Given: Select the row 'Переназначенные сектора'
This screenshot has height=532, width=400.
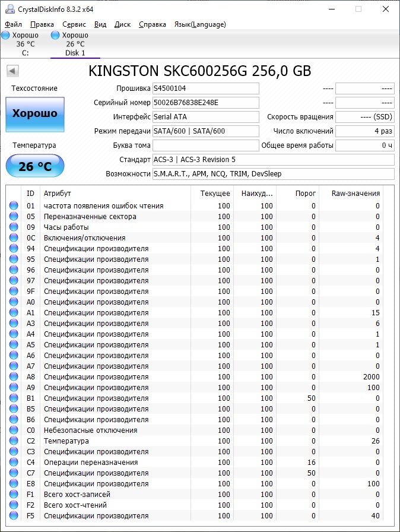Looking at the screenshot, I should point(195,216).
